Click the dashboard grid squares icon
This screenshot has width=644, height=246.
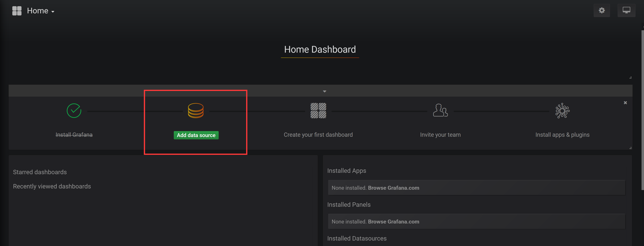[318, 111]
